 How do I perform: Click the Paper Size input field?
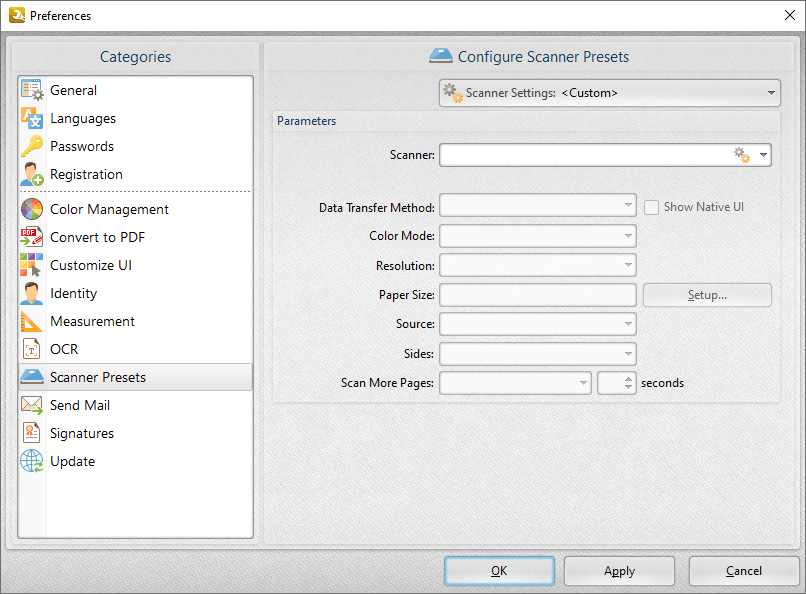[x=538, y=295]
